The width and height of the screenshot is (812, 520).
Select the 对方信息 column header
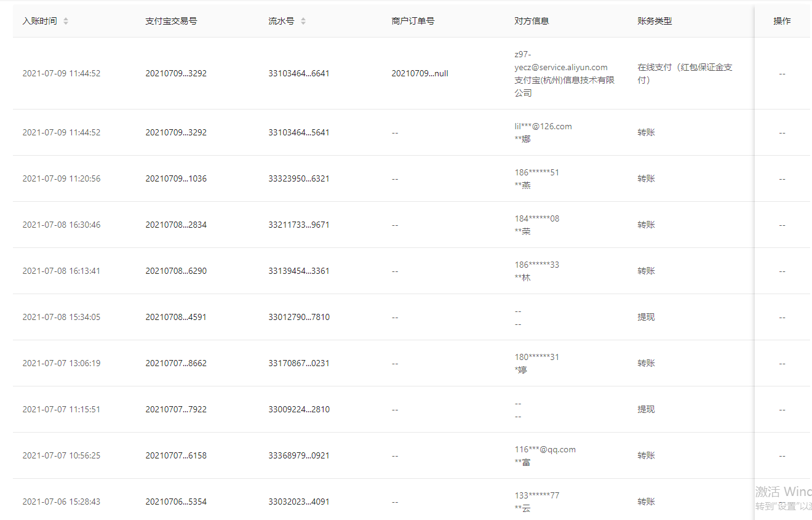531,21
